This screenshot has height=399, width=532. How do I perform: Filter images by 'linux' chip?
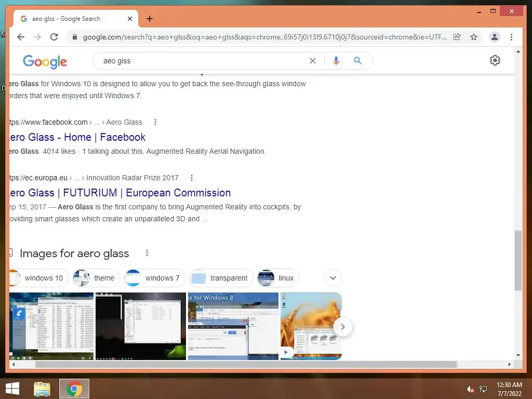point(278,278)
